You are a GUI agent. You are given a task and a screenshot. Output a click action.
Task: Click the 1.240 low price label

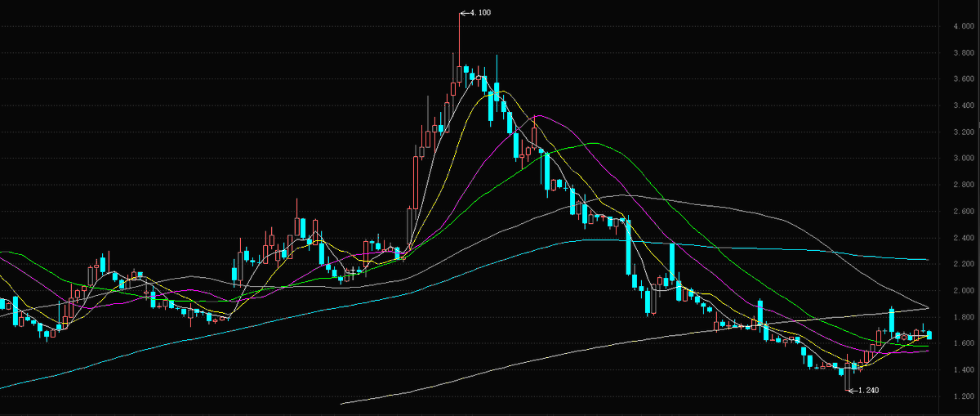869,391
